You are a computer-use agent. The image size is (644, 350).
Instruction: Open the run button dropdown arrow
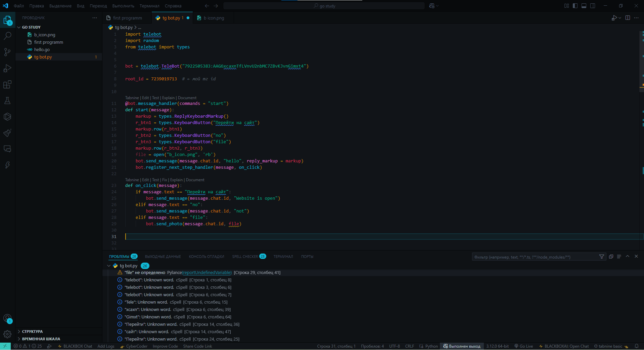tap(620, 18)
